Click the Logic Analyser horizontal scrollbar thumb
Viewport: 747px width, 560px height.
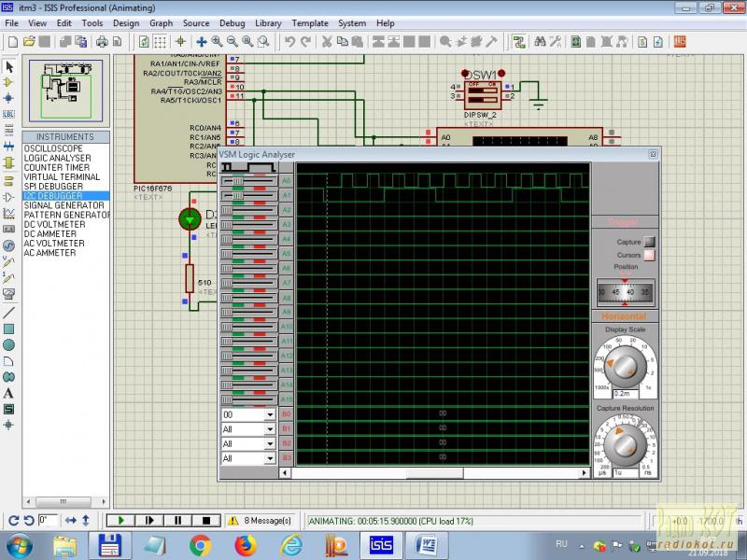click(x=434, y=473)
